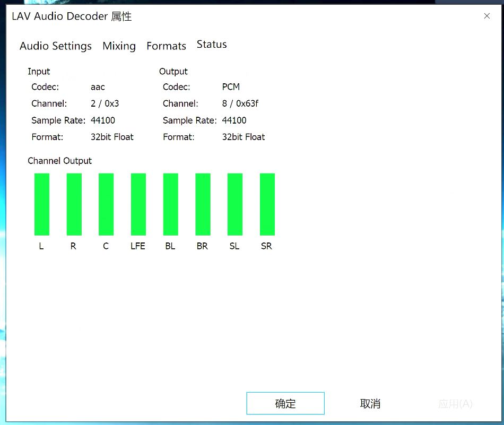
Task: Click the SR channel level meter
Action: 267,204
